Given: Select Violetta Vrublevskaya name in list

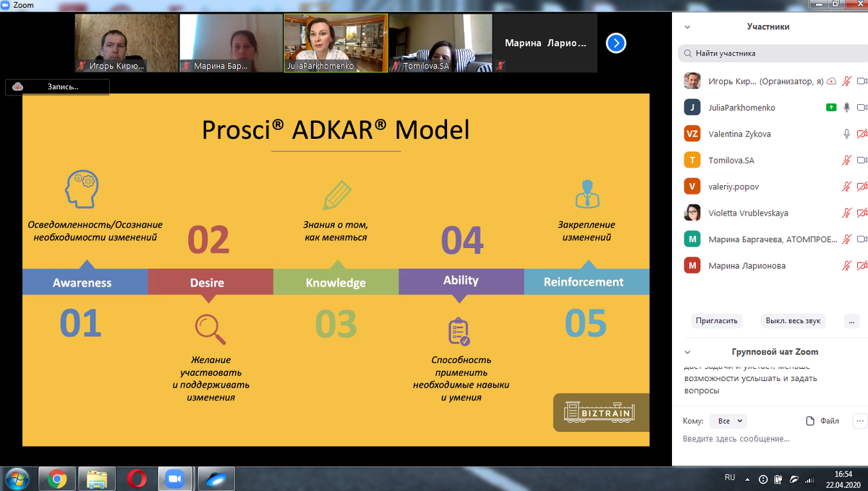Looking at the screenshot, I should 749,213.
